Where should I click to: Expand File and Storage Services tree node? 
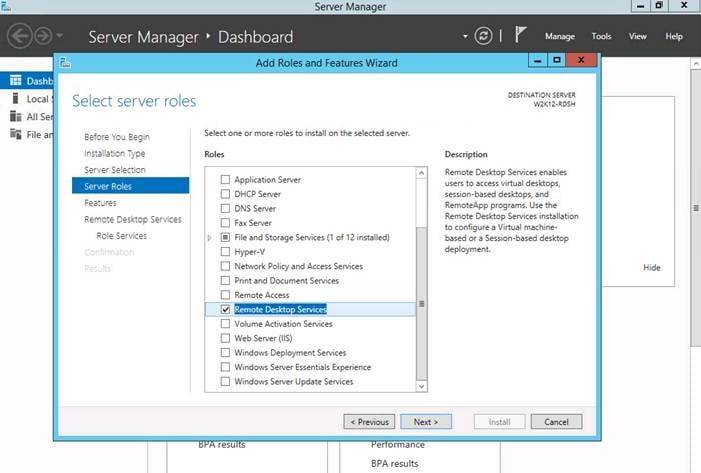[209, 237]
